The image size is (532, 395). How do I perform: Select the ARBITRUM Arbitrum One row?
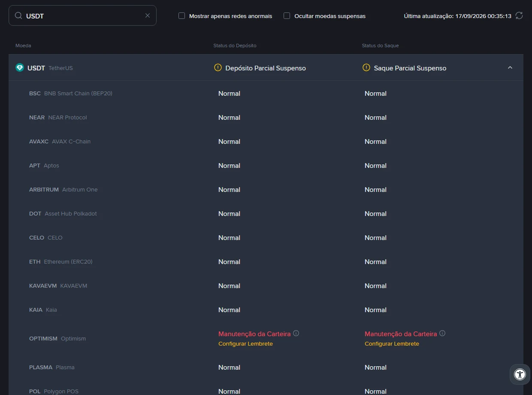point(266,190)
